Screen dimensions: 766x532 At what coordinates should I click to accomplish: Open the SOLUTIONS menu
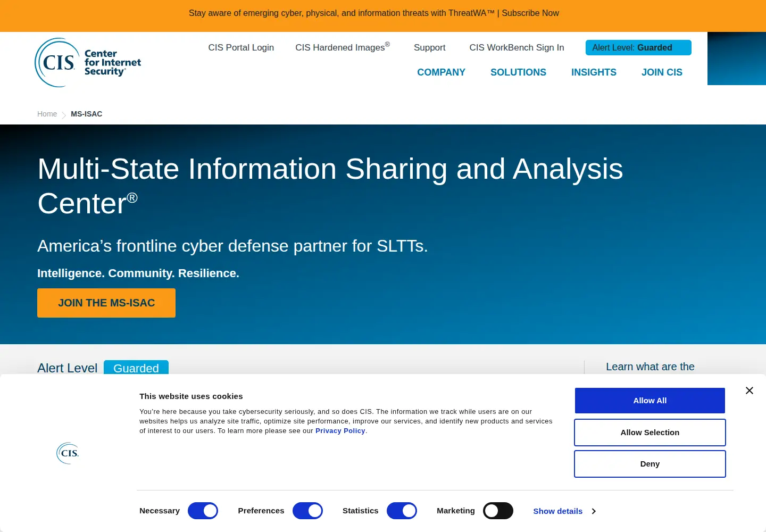518,72
